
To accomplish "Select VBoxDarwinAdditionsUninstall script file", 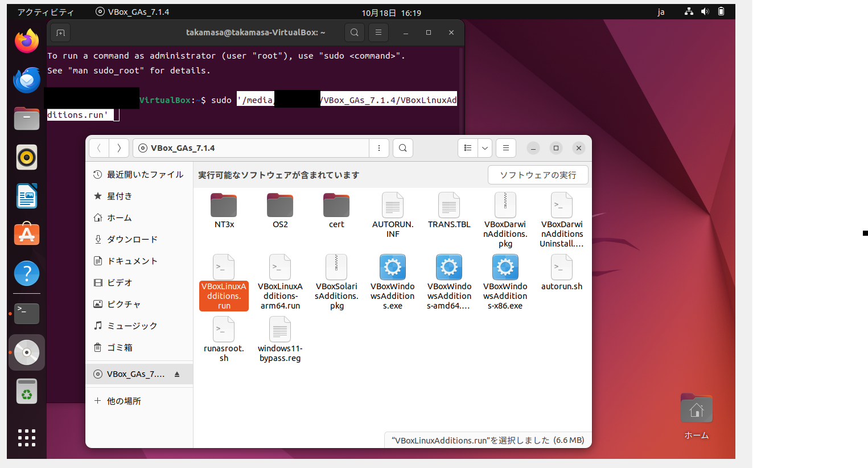I will [562, 220].
